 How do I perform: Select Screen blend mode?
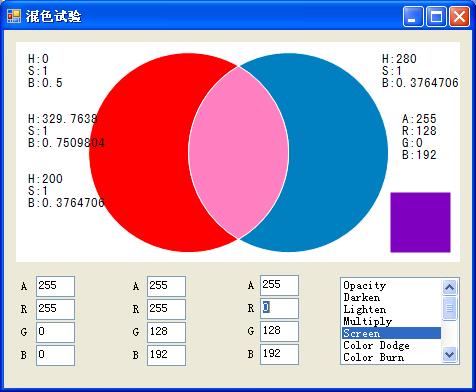click(391, 333)
